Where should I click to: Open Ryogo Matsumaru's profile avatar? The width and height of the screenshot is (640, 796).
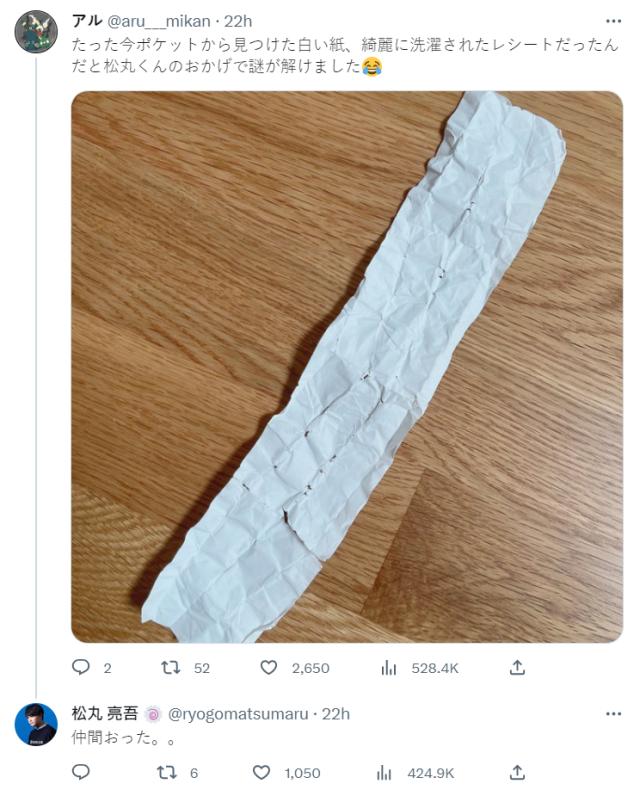point(35,724)
